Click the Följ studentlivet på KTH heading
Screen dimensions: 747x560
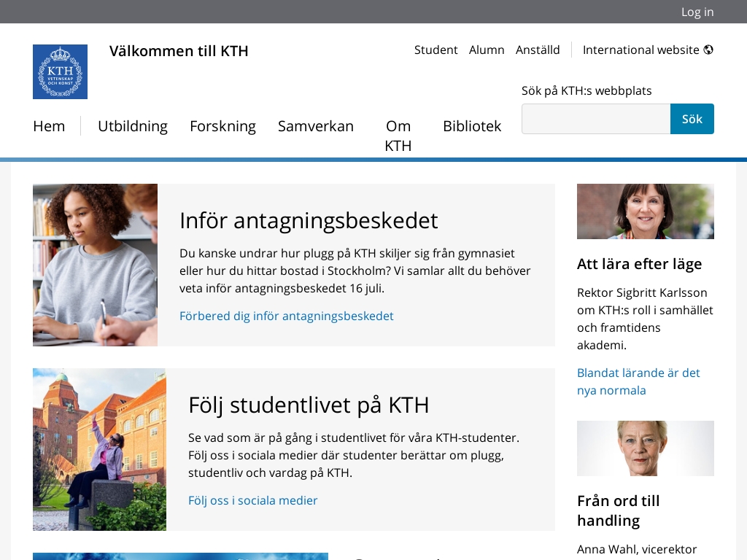tap(309, 405)
